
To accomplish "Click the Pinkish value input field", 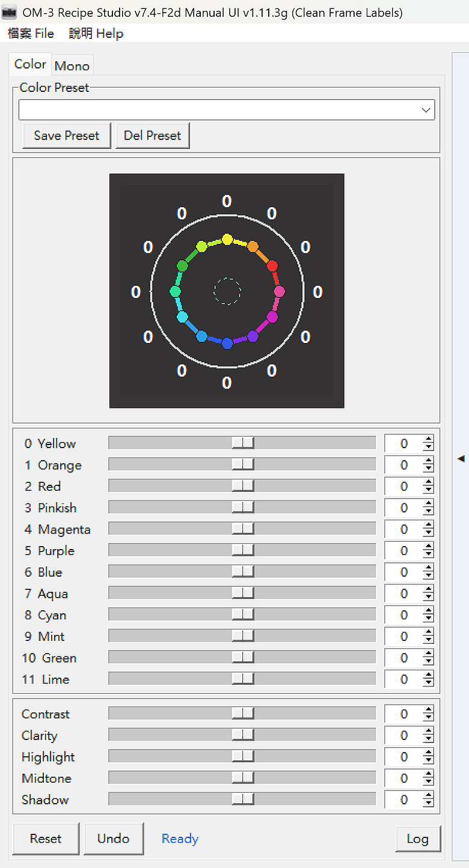I will [403, 508].
